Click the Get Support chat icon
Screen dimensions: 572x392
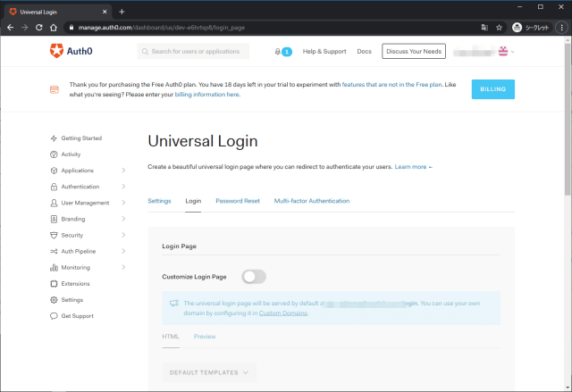(x=54, y=316)
